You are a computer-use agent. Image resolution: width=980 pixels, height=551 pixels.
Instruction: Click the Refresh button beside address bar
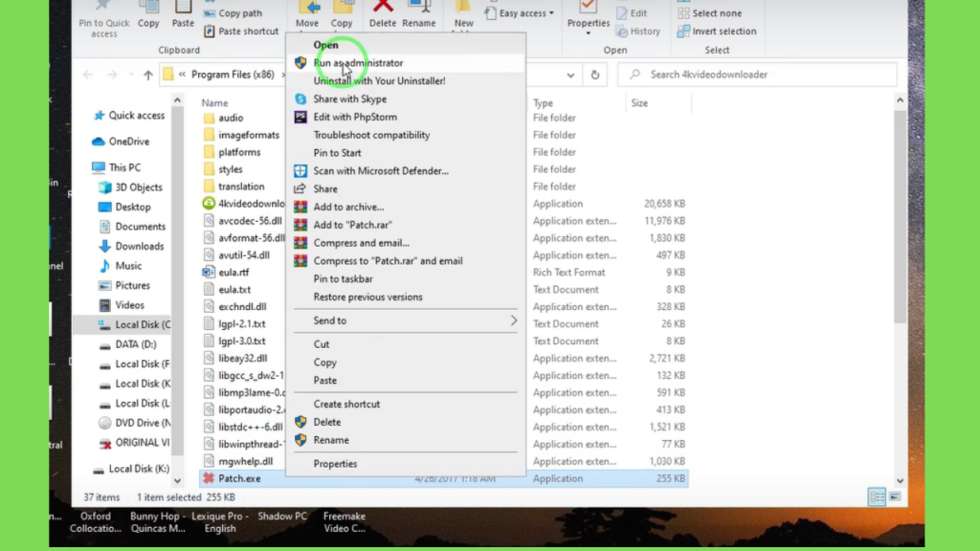pos(595,75)
